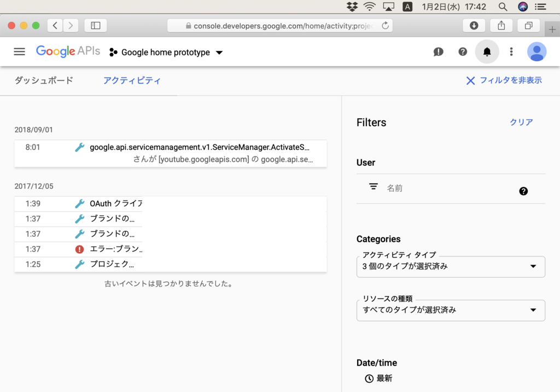The width and height of the screenshot is (560, 392).
Task: Open the navigation hamburger menu
Action: (19, 51)
